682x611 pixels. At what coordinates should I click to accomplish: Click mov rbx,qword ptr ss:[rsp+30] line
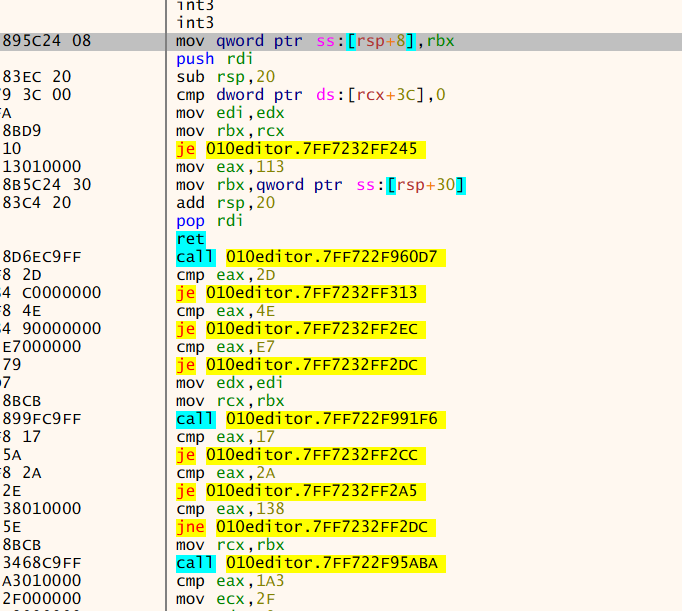[x=321, y=185]
